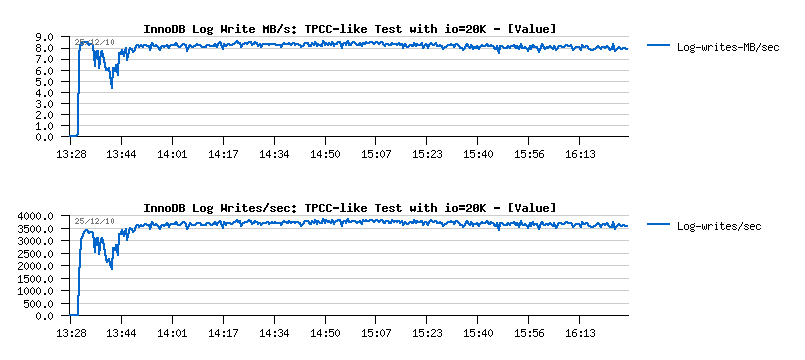
Task: Click 14:01 on the MB/s chart time axis
Action: pyautogui.click(x=172, y=155)
